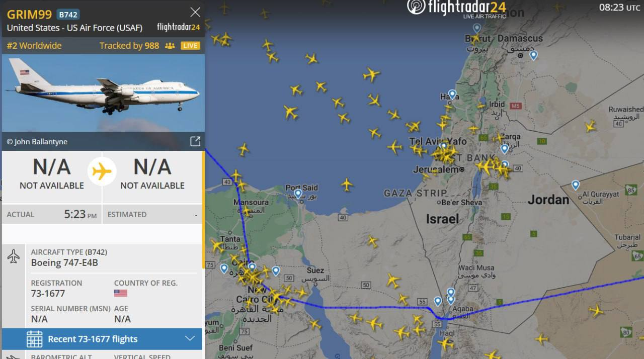The height and width of the screenshot is (359, 644).
Task: Expand Recent 73-1677 flights chevron
Action: [x=190, y=338]
